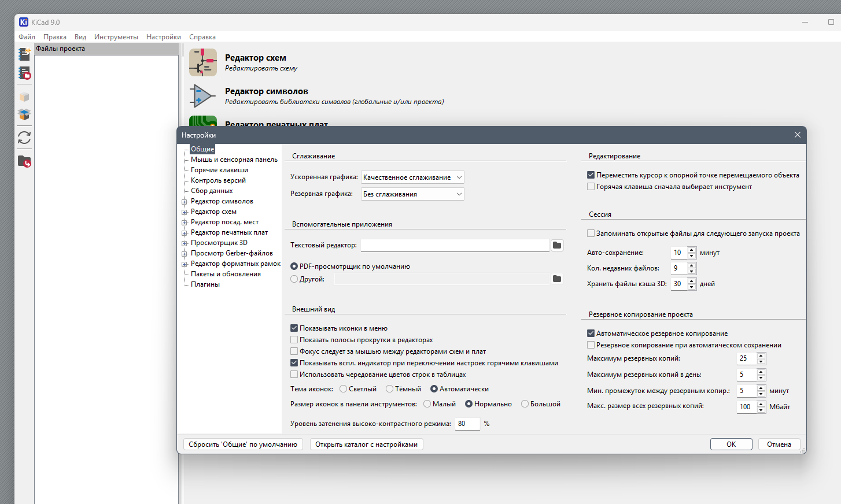Screen dimensions: 841x504
Task: Select 'Тёмный' icon theme radio
Action: pos(390,389)
